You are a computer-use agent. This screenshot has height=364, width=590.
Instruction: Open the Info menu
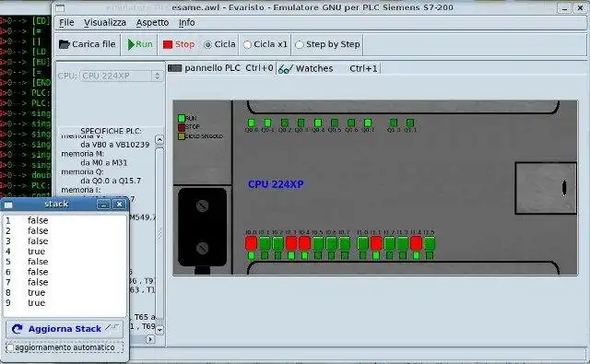[186, 22]
